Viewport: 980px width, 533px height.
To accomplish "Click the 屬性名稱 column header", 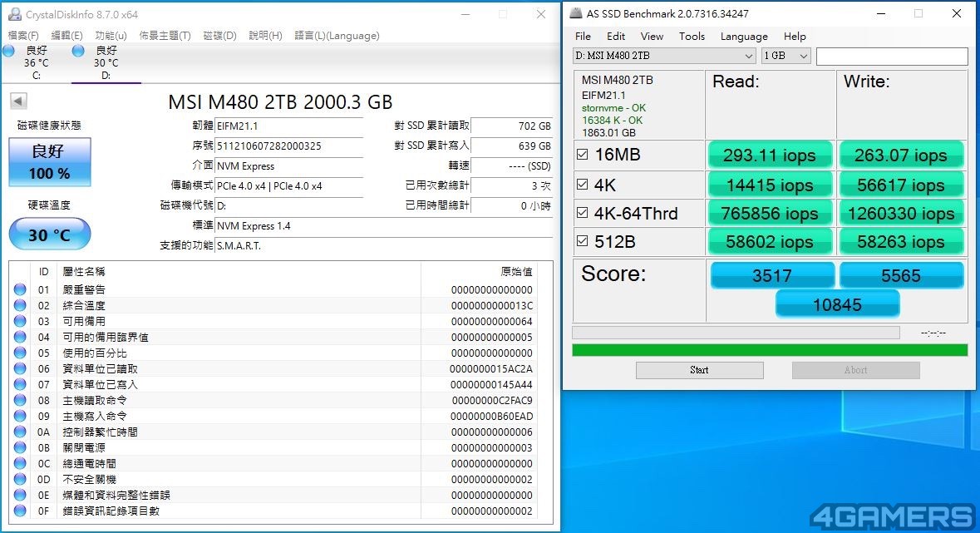I will click(84, 272).
